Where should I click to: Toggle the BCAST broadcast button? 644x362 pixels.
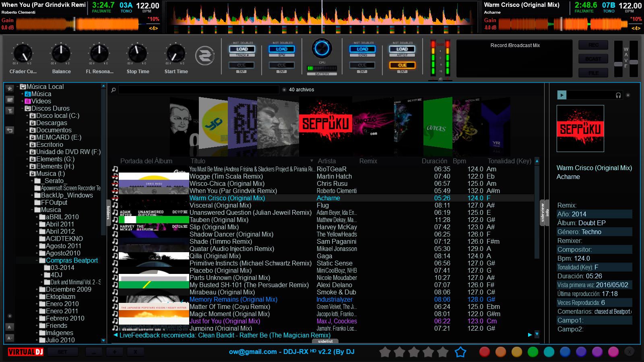click(x=593, y=59)
